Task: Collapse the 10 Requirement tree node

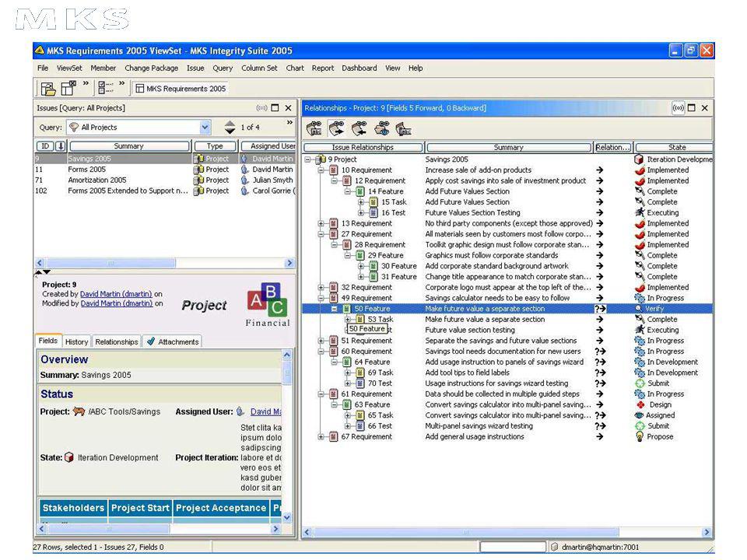Action: 321,170
